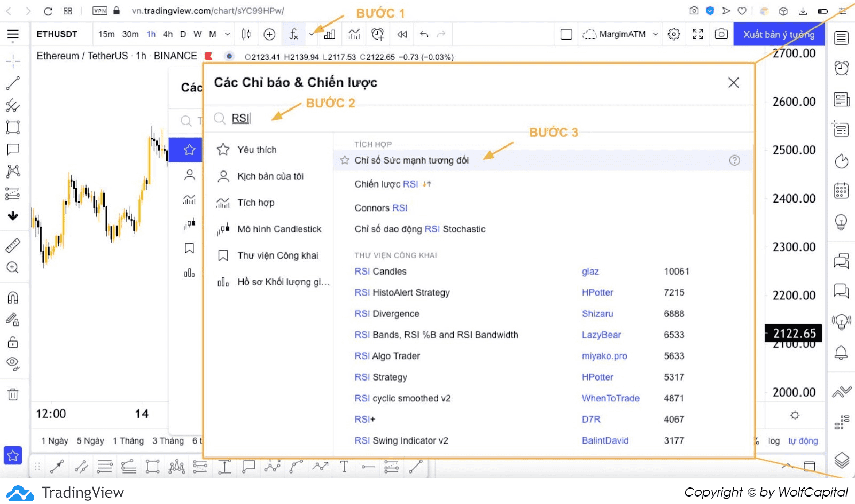This screenshot has height=504, width=855.
Task: Open the indicator templates icon
Action: pyautogui.click(x=354, y=34)
